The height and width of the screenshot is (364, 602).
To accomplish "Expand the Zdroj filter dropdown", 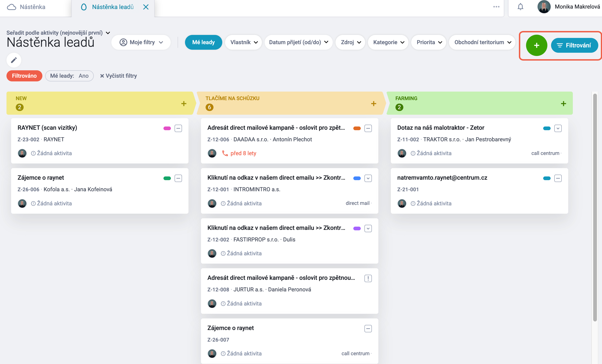I will [x=350, y=42].
